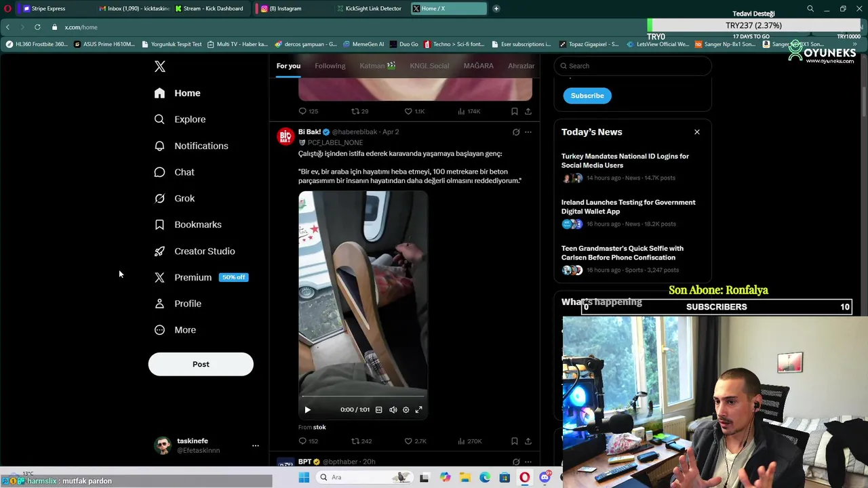Image resolution: width=868 pixels, height=488 pixels.
Task: Toggle captions on the video player
Action: 378,409
